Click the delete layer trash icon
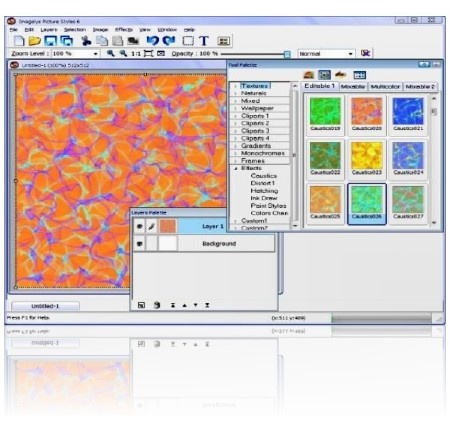 pos(157,305)
